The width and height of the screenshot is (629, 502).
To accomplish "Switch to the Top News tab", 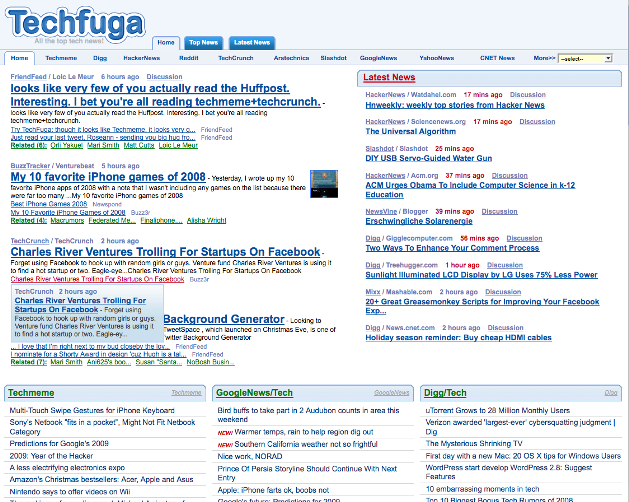I will coord(203,43).
